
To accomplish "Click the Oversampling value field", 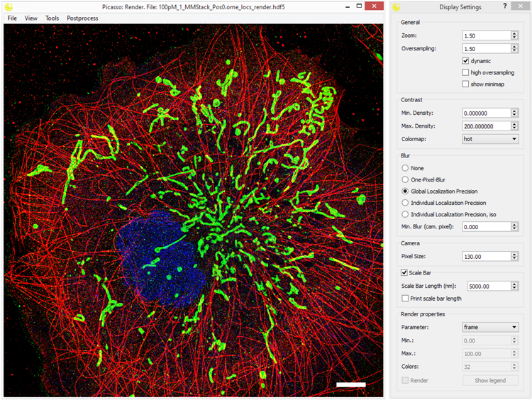I will click(x=487, y=49).
